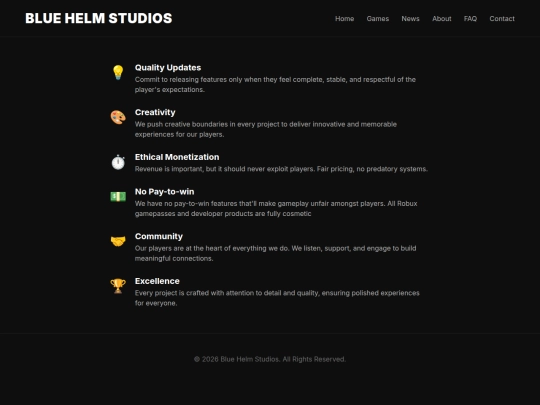
Task: Click the No Pay-to-win heading
Action: (x=164, y=191)
